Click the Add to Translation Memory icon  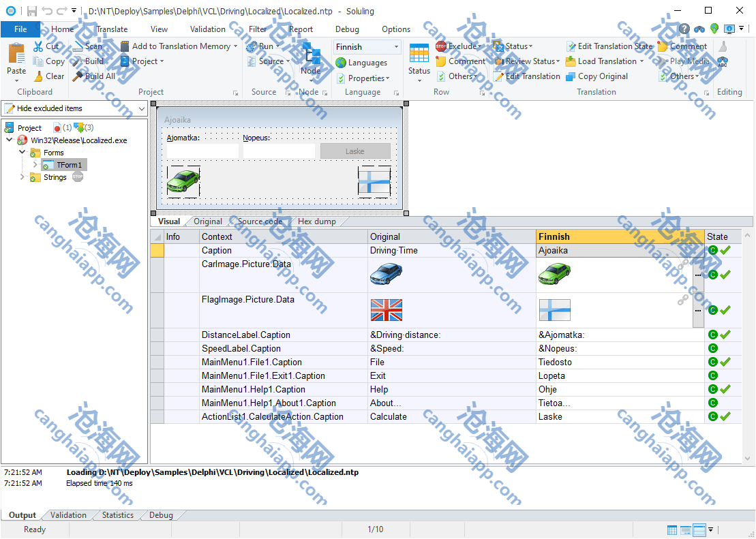click(x=125, y=46)
